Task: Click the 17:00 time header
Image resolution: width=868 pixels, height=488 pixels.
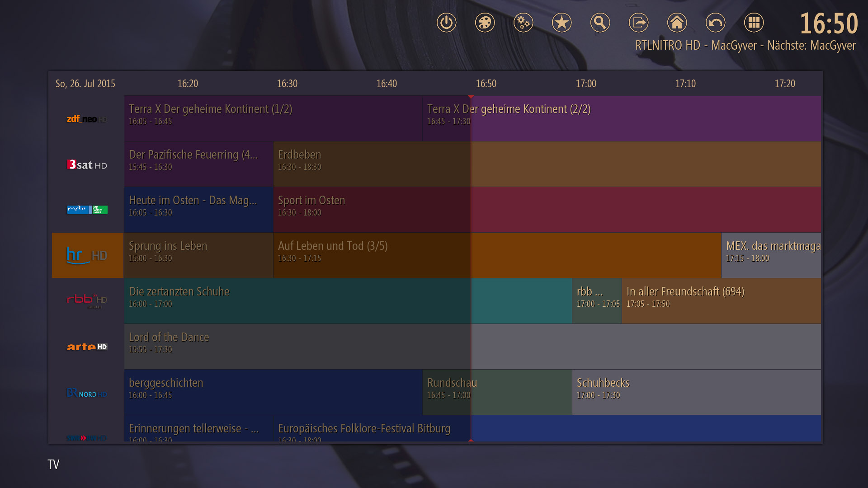Action: tap(586, 84)
